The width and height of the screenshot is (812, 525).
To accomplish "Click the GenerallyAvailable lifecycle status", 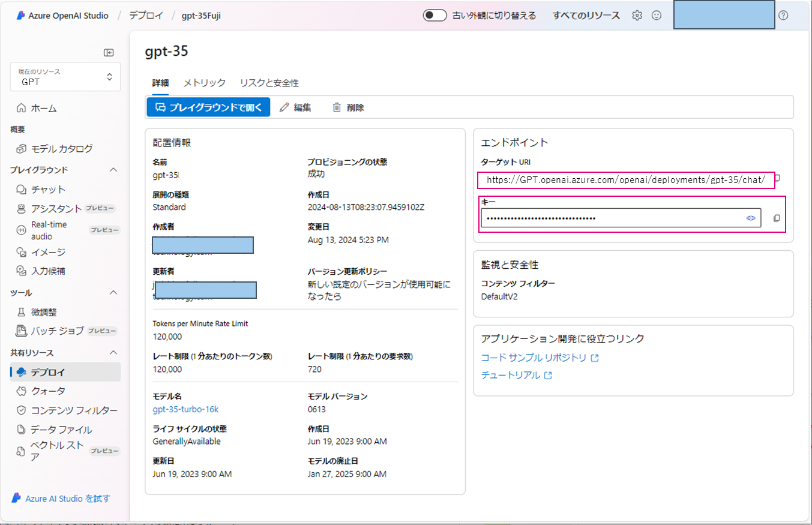I will (x=187, y=442).
